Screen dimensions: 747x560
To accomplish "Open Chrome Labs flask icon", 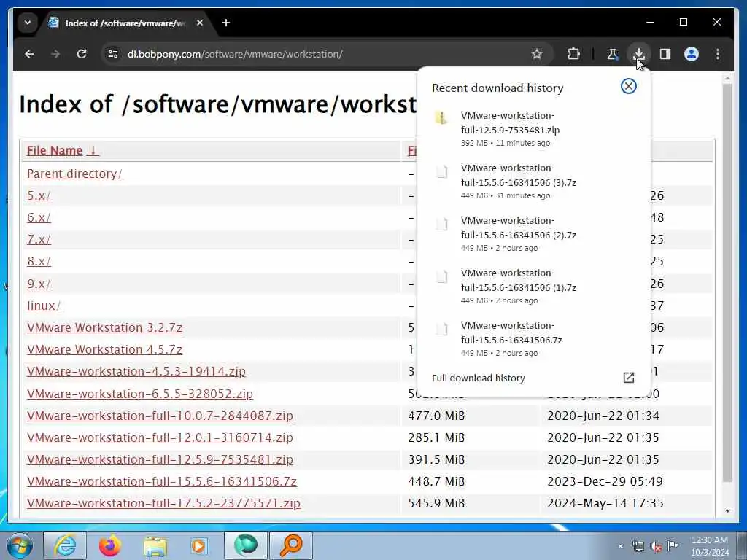I will click(x=613, y=54).
